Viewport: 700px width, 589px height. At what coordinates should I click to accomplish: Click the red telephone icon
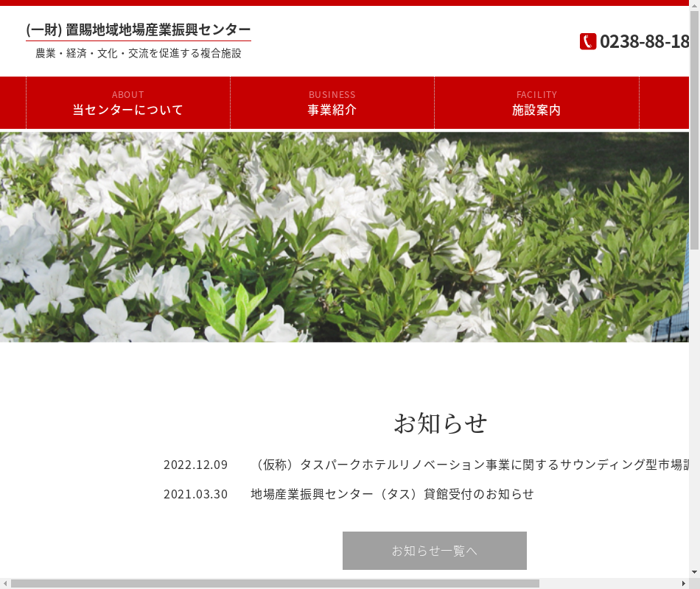(x=587, y=41)
